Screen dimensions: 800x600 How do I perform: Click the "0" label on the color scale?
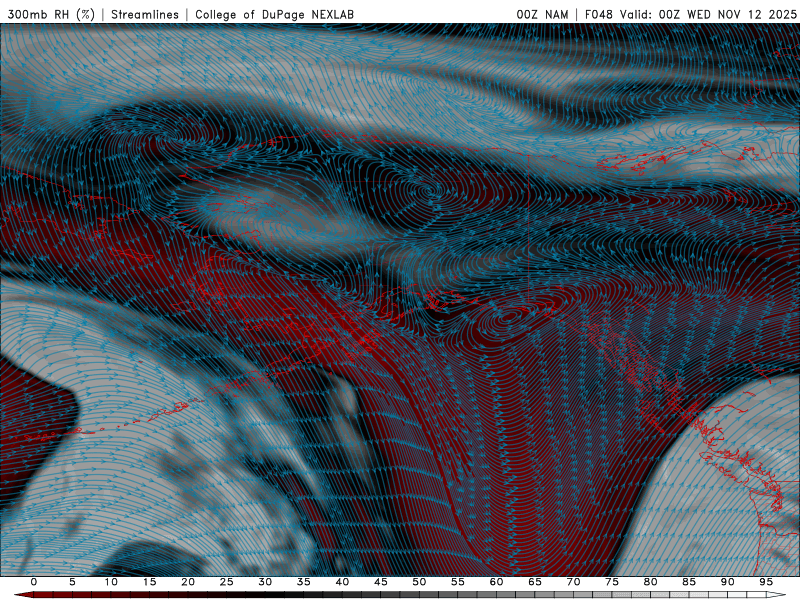pyautogui.click(x=34, y=582)
